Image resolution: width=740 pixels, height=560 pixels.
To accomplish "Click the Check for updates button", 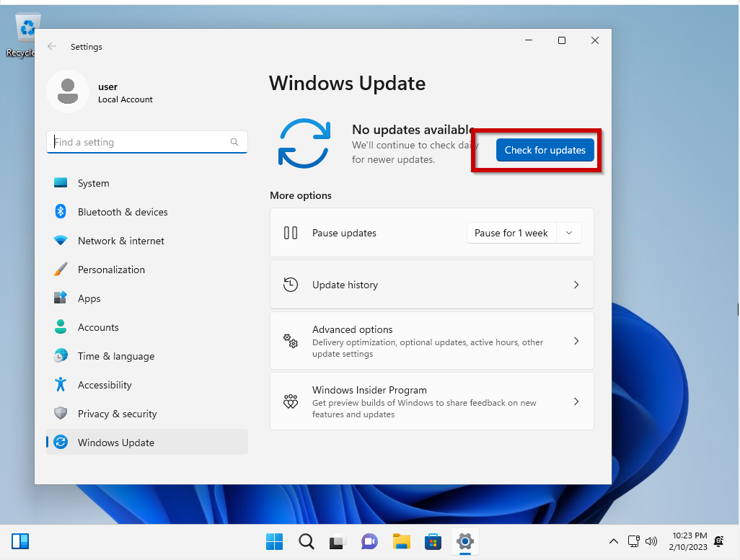I will click(545, 150).
